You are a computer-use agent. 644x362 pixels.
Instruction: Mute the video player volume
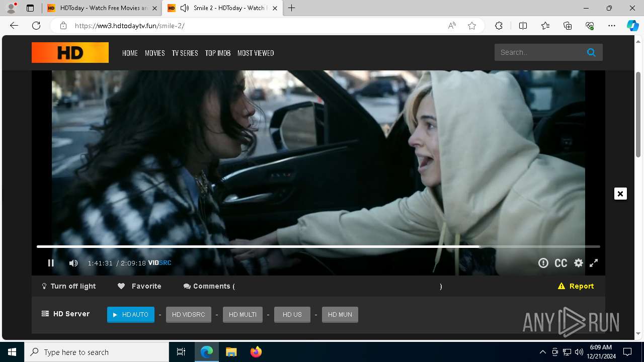[73, 263]
